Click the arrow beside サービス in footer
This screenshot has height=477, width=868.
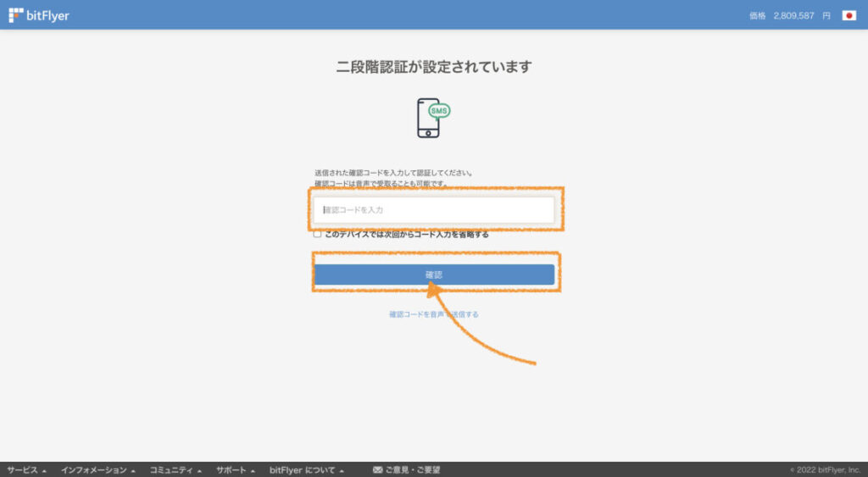point(44,470)
